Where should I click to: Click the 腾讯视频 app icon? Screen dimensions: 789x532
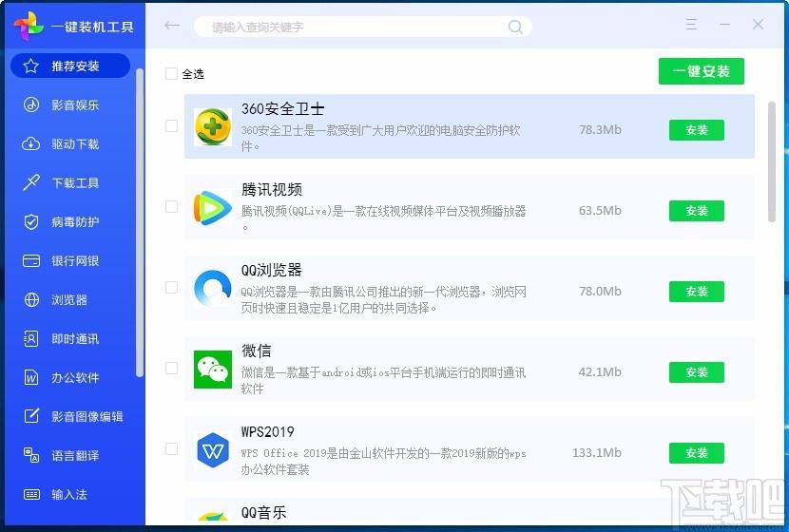(213, 207)
